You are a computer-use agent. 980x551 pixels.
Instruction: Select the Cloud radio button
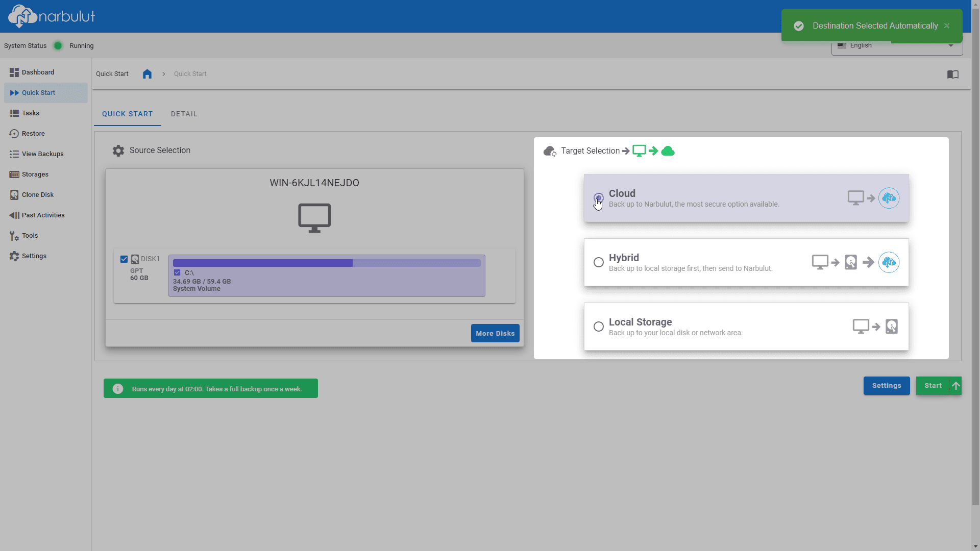[x=599, y=198]
